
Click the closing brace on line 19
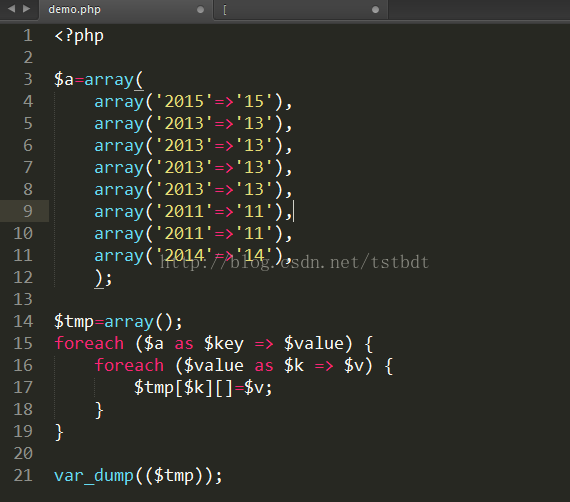(x=59, y=432)
